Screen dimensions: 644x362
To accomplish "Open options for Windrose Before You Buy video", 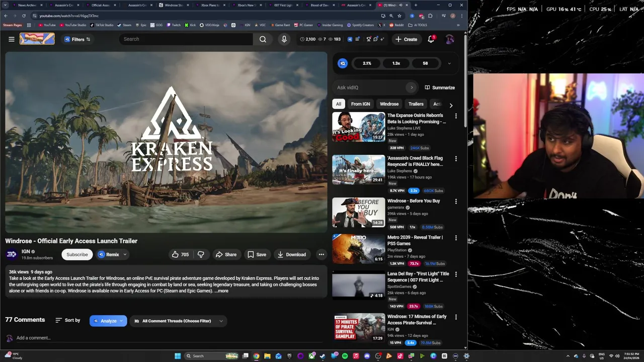I will tap(456, 202).
